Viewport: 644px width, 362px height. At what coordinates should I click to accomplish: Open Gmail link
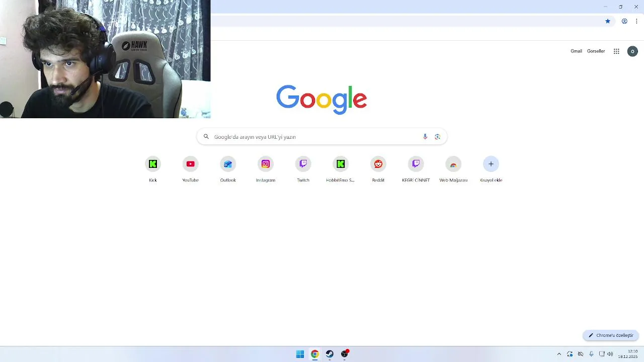[x=576, y=51]
